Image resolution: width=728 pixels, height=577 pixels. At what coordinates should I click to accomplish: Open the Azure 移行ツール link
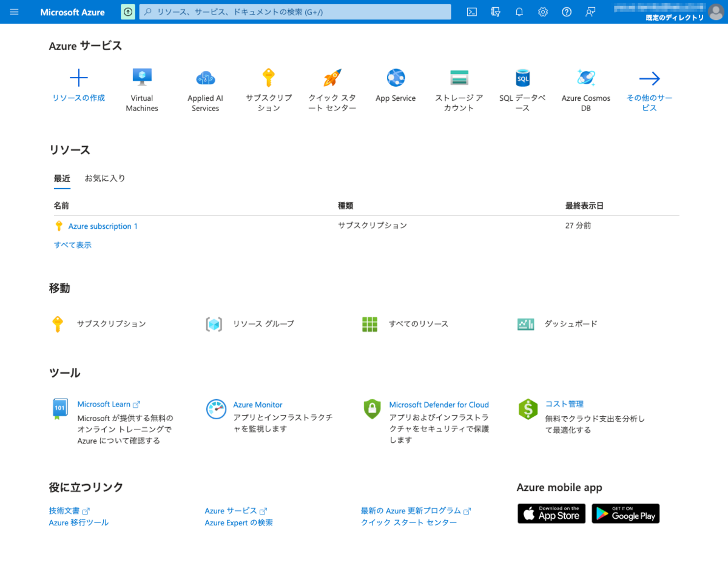click(x=79, y=522)
